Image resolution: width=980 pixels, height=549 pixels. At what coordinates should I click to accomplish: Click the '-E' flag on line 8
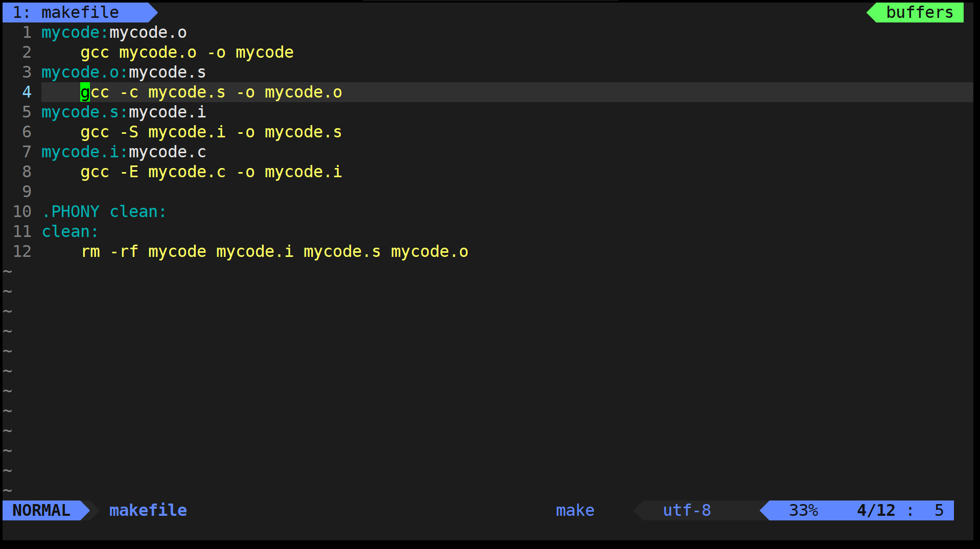point(129,172)
